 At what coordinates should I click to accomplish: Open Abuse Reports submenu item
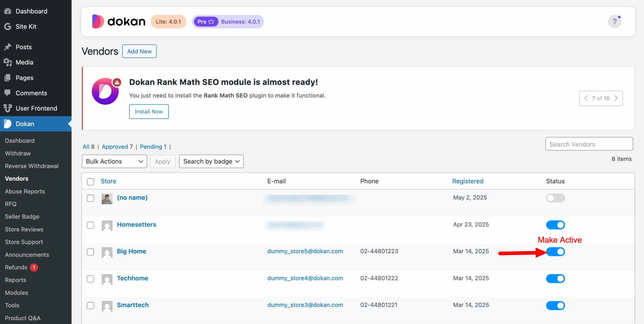(x=25, y=191)
